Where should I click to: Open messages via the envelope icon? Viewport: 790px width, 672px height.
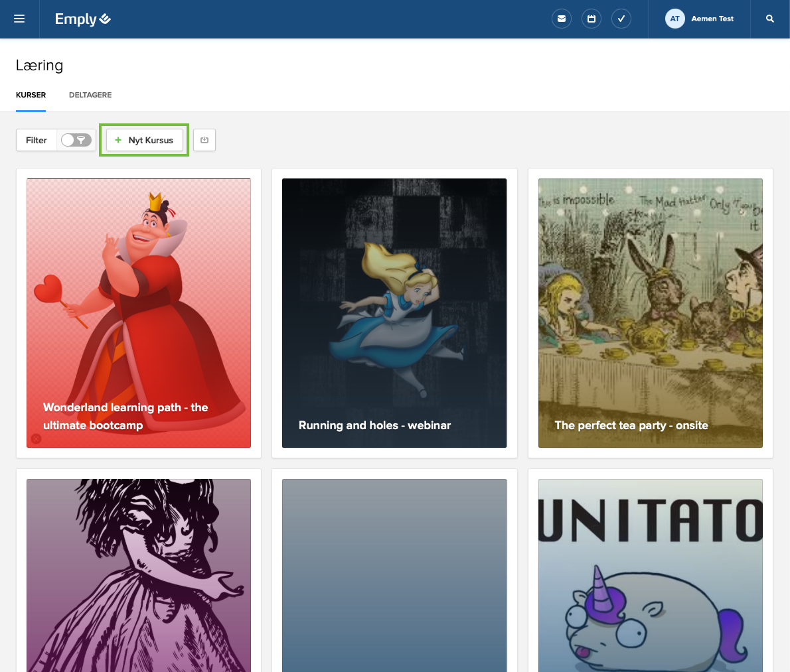tap(561, 19)
